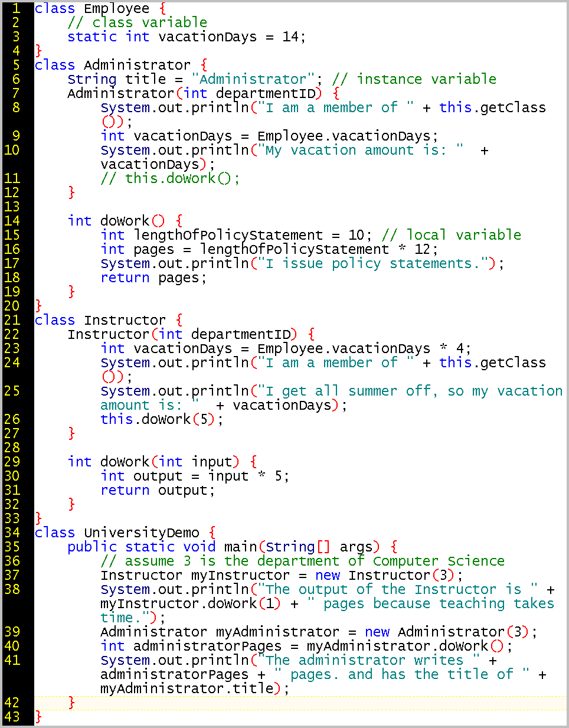This screenshot has width=569, height=728.
Task: Click 'new Administrator(3);' on line 39
Action: [x=452, y=632]
